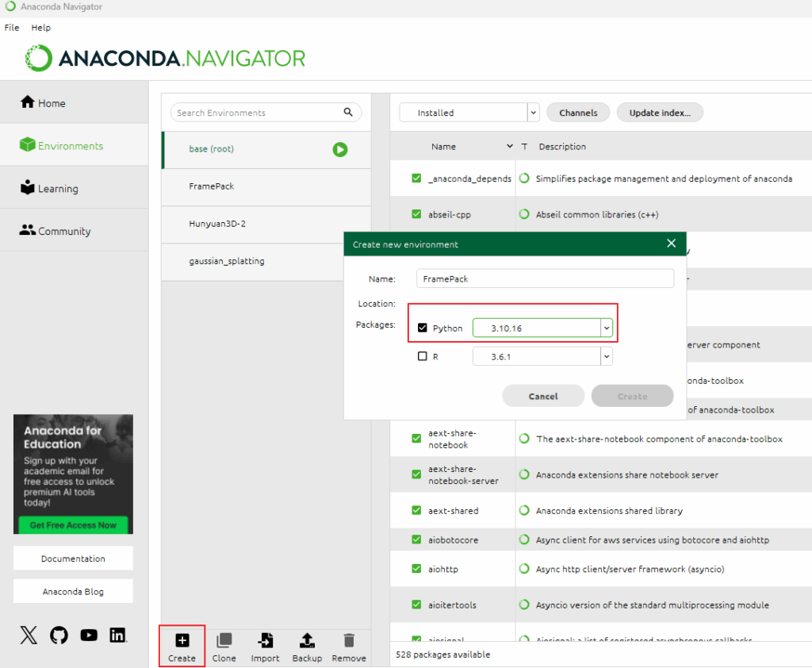Click the Import environment icon

265,640
